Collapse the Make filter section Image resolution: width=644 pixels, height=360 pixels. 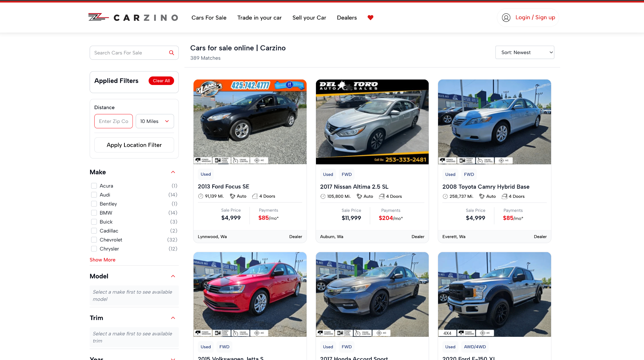coord(173,172)
